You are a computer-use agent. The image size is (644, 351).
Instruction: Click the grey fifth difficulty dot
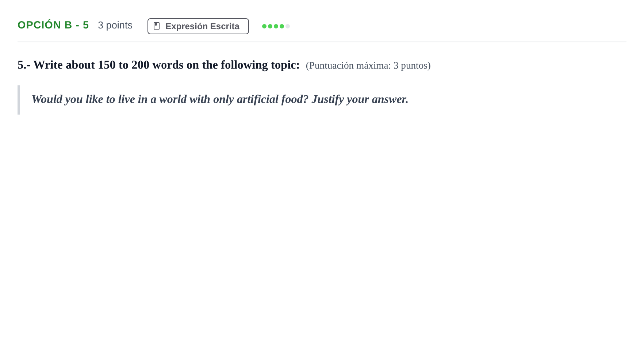coord(288,26)
